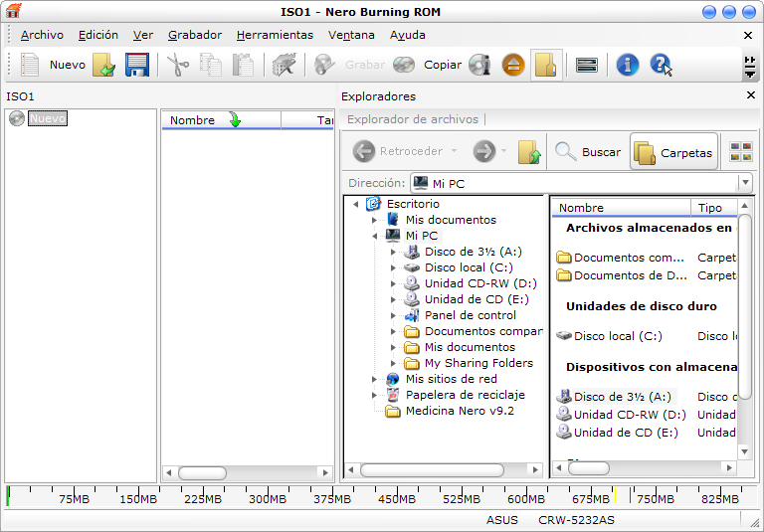Toggle the file browser panel toolbar icon
Image resolution: width=764 pixels, height=532 pixels.
click(x=546, y=66)
